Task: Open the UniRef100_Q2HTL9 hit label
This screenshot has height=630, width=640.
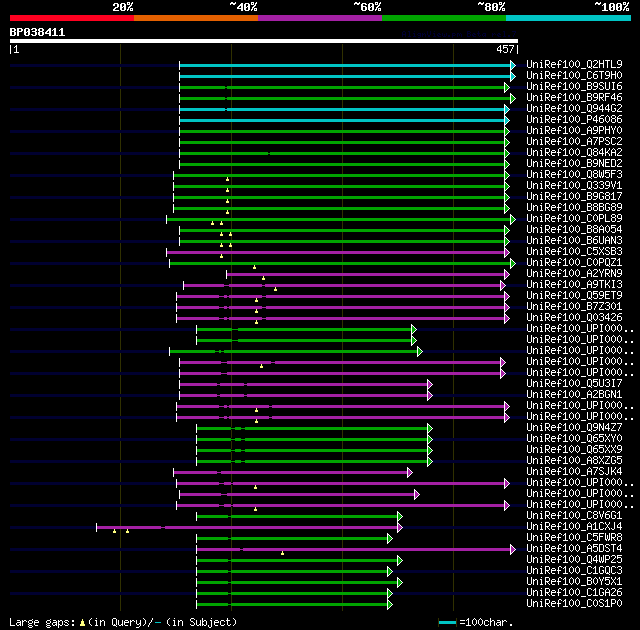Action: (x=574, y=64)
